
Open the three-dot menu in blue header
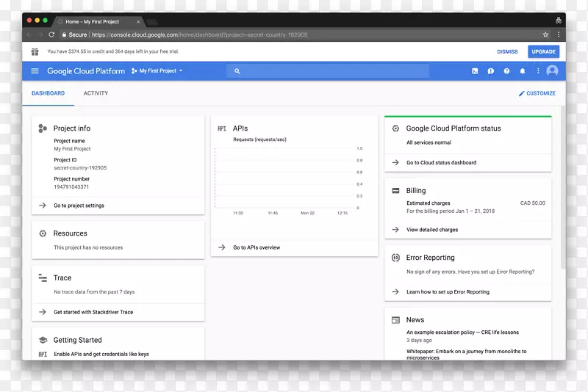click(x=538, y=71)
